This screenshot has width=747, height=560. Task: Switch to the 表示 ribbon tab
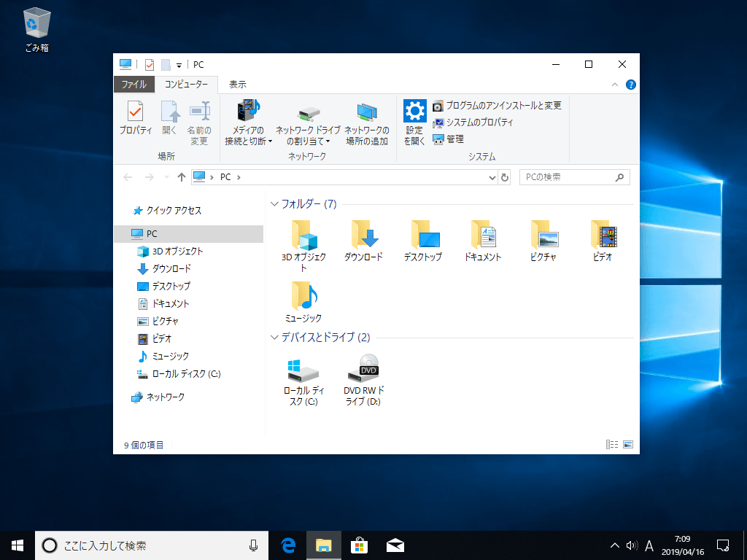(x=238, y=84)
